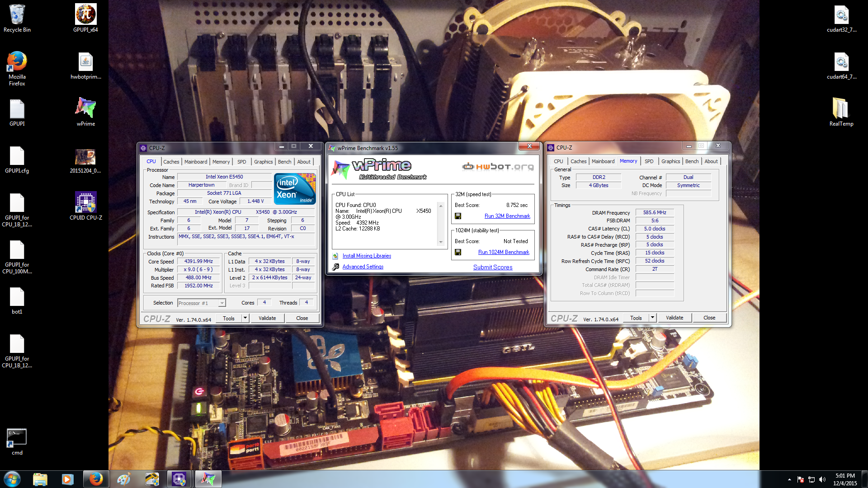Launch the CPUID CPU-Z desktop shortcut
Viewport: 868px width, 488px height.
click(x=85, y=206)
